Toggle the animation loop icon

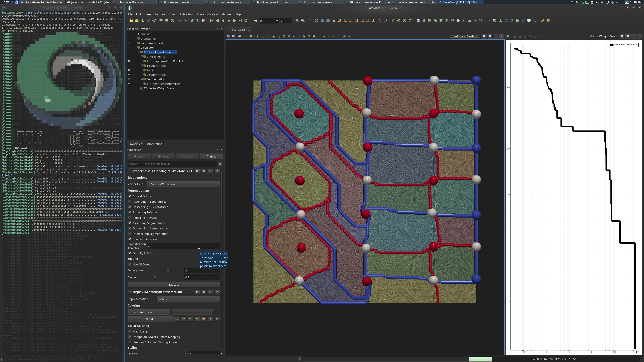(246, 21)
